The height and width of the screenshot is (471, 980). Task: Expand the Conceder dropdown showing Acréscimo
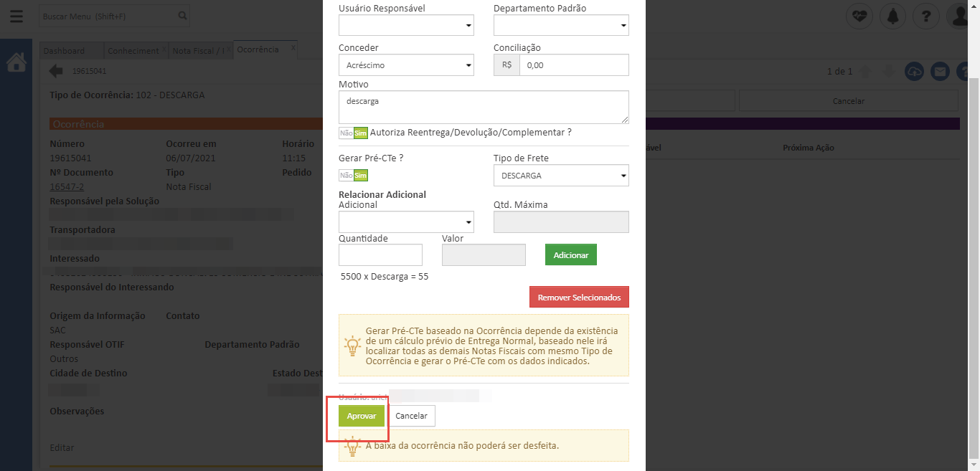[x=406, y=65]
